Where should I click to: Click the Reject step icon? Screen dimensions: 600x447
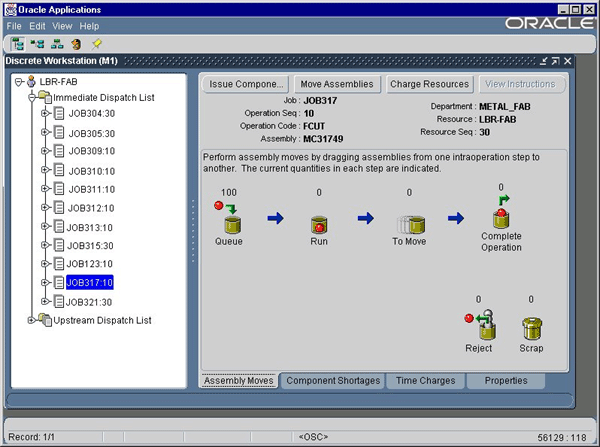(486, 325)
